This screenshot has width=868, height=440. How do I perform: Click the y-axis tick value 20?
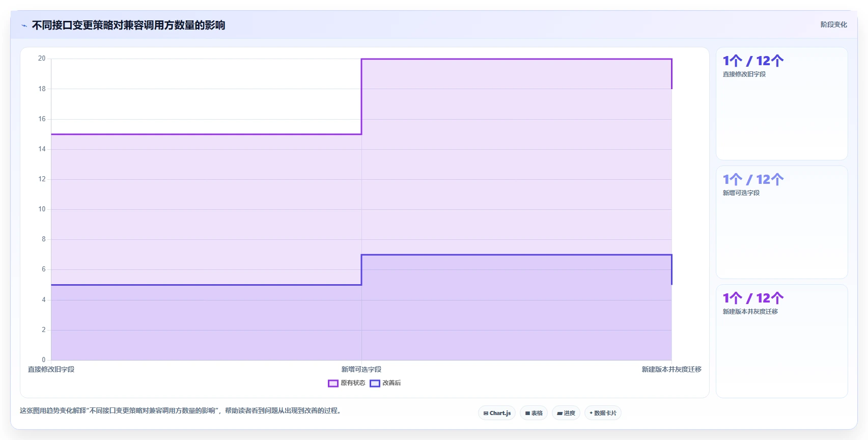click(42, 59)
